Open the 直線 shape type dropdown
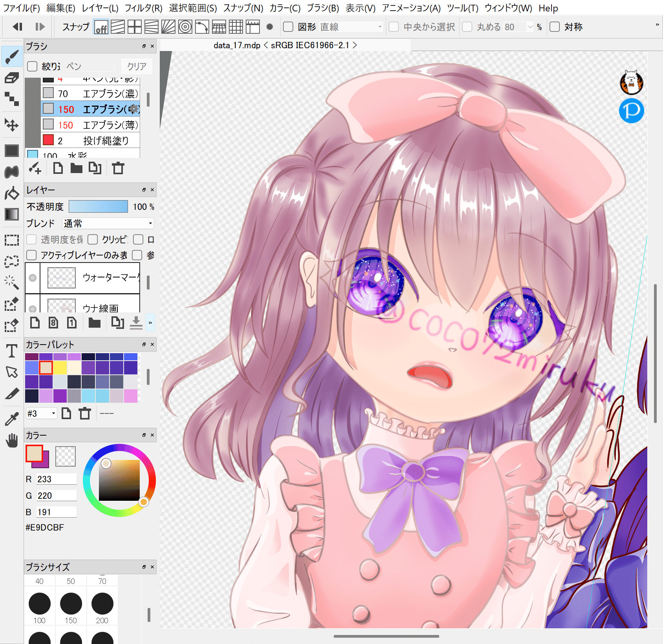663x644 pixels. (x=351, y=27)
